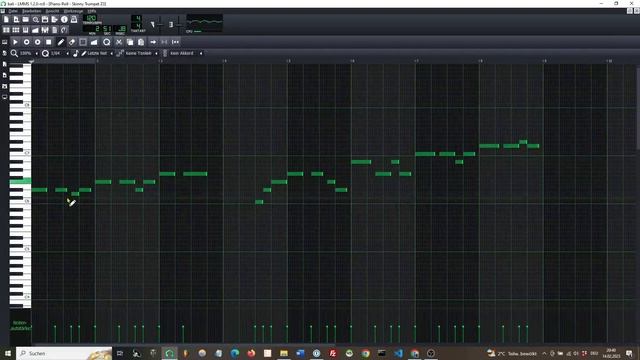Click the tempo display showing 120
The width and height of the screenshot is (640, 360).
91,18
